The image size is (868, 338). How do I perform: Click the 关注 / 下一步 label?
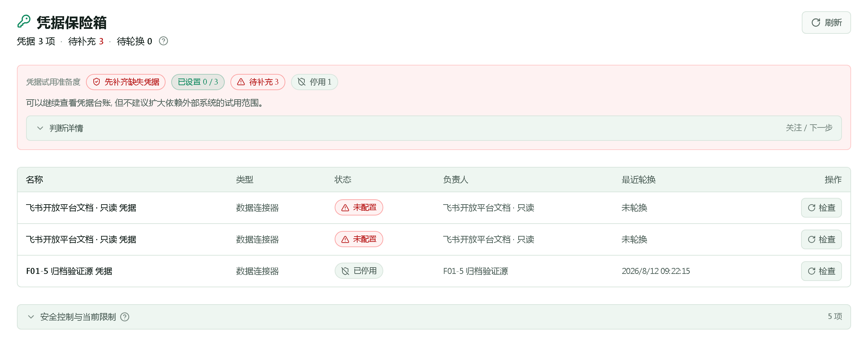pyautogui.click(x=809, y=128)
